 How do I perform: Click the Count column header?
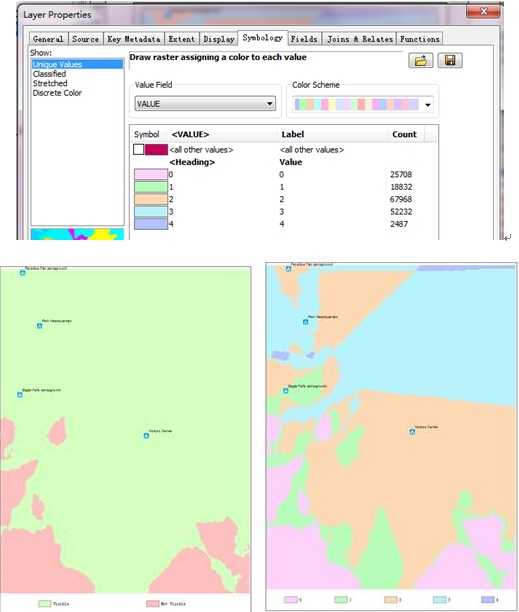(x=404, y=134)
